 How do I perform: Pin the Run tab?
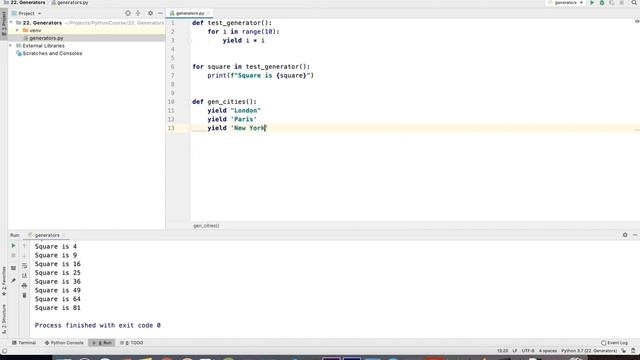coord(13,280)
